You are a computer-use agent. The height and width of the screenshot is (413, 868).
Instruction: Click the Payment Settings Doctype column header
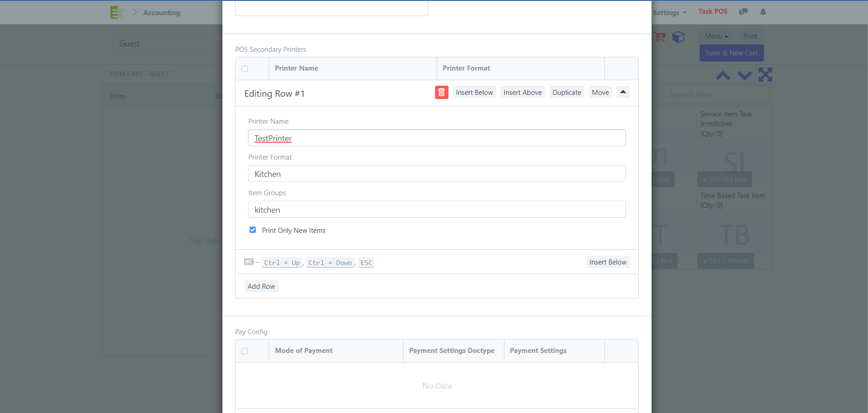click(x=453, y=351)
